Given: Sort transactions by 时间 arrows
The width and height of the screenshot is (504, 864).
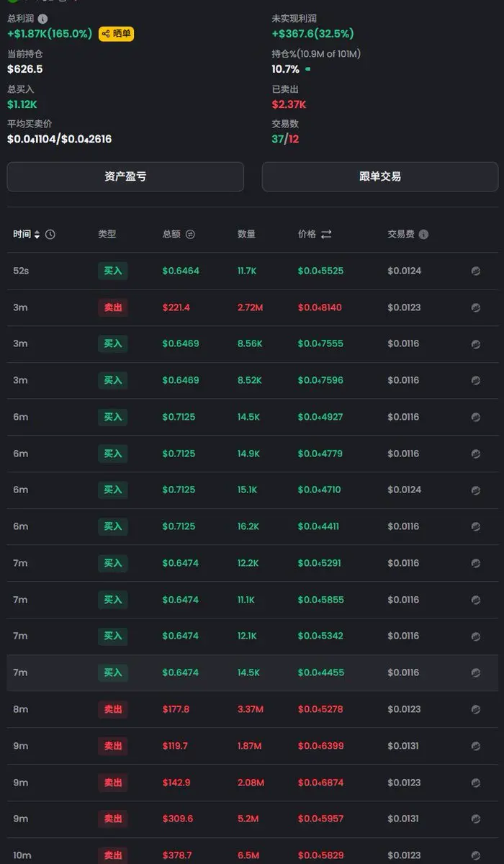Looking at the screenshot, I should point(37,235).
